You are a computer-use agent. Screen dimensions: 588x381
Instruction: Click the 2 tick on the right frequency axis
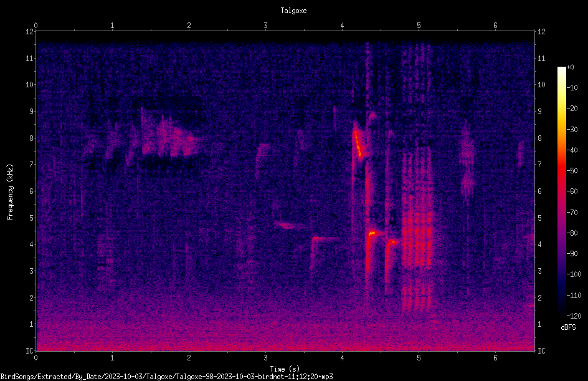[540, 297]
